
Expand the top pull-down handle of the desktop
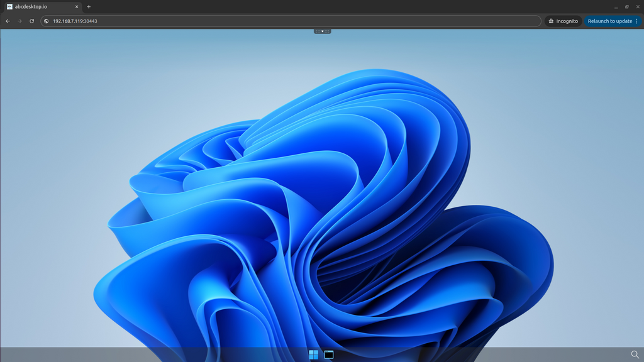(x=323, y=31)
